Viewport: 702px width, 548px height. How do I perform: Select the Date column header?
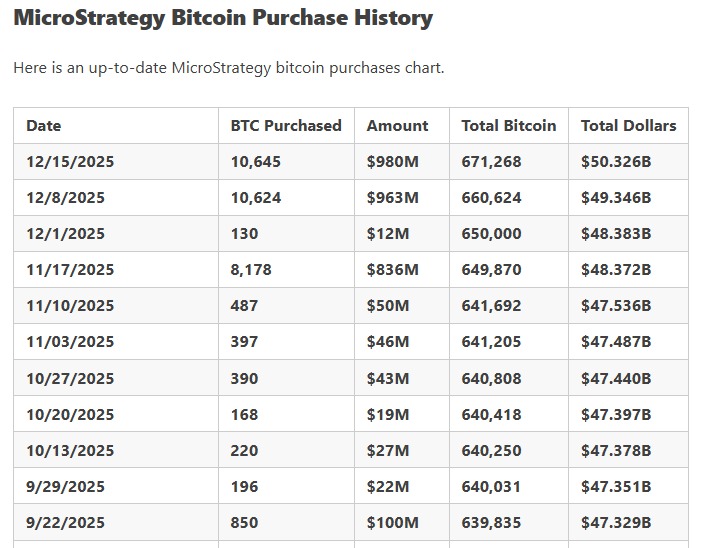point(44,126)
